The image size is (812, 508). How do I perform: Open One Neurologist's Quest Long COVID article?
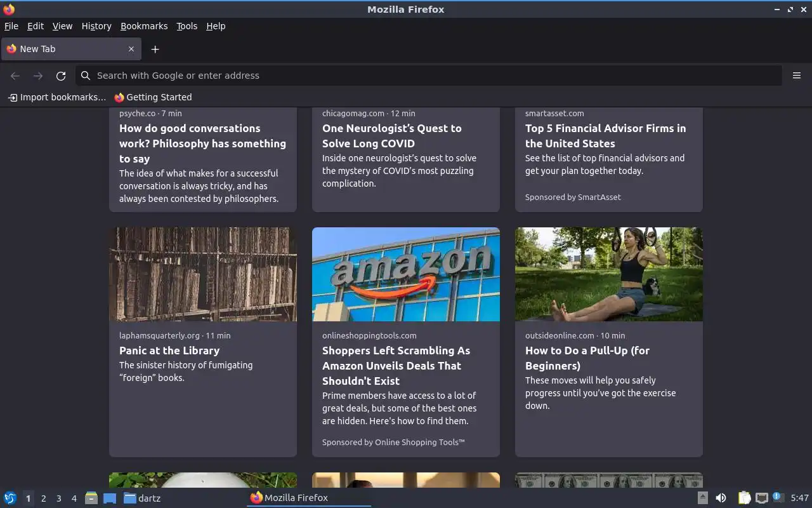point(392,136)
